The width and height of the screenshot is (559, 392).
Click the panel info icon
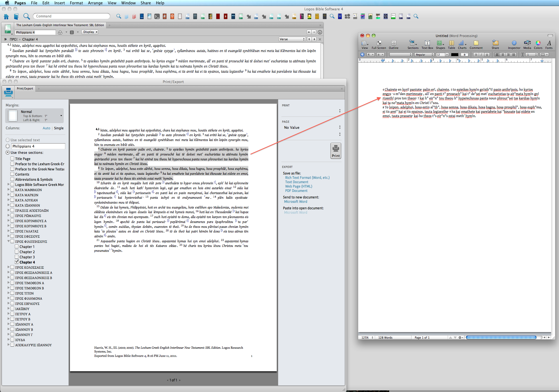(x=320, y=32)
